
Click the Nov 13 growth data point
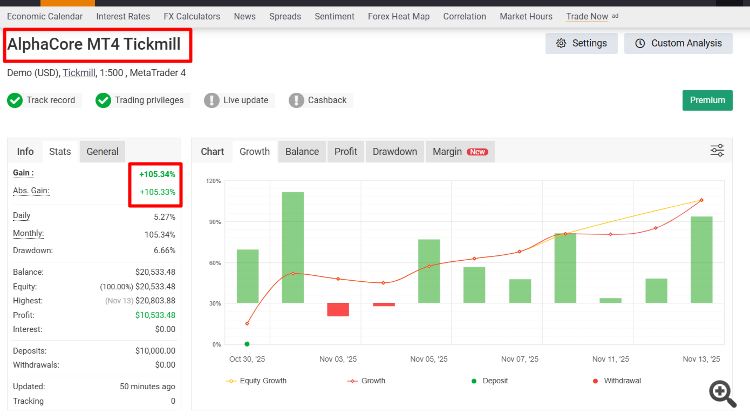(x=701, y=200)
